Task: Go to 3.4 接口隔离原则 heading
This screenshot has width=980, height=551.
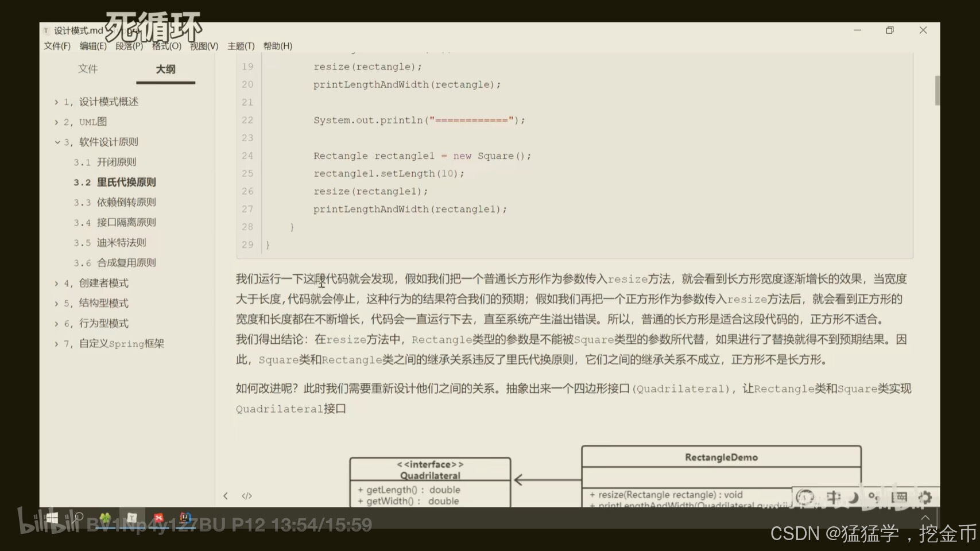Action: [115, 222]
